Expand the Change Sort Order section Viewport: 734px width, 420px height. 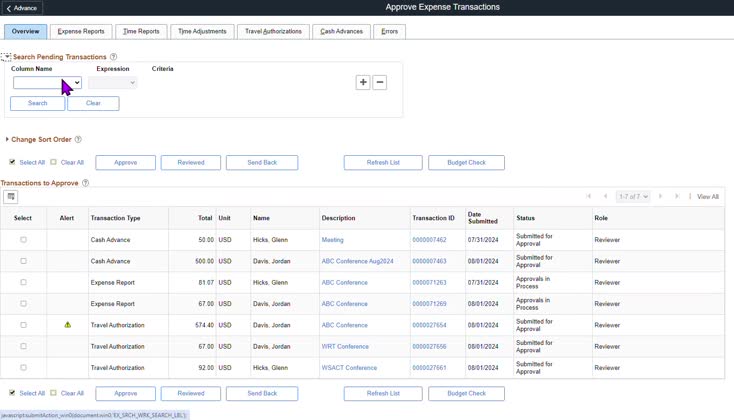[x=7, y=139]
